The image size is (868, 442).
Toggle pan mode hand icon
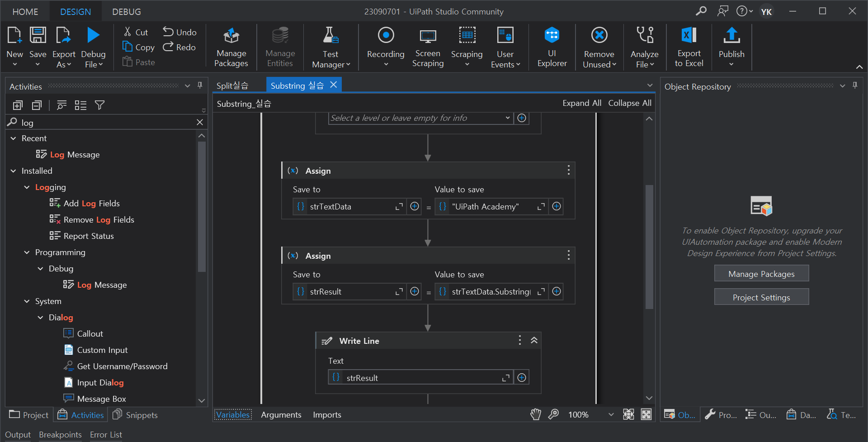click(x=536, y=414)
